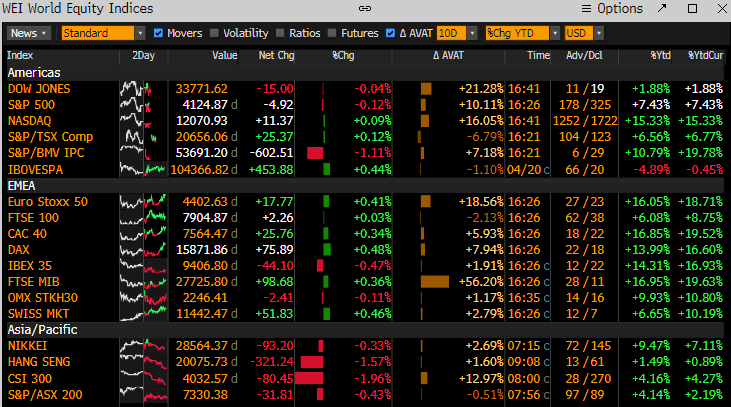The width and height of the screenshot is (731, 407).
Task: Click the FTSE MIB Δ AVAT orange bar
Action: click(434, 282)
